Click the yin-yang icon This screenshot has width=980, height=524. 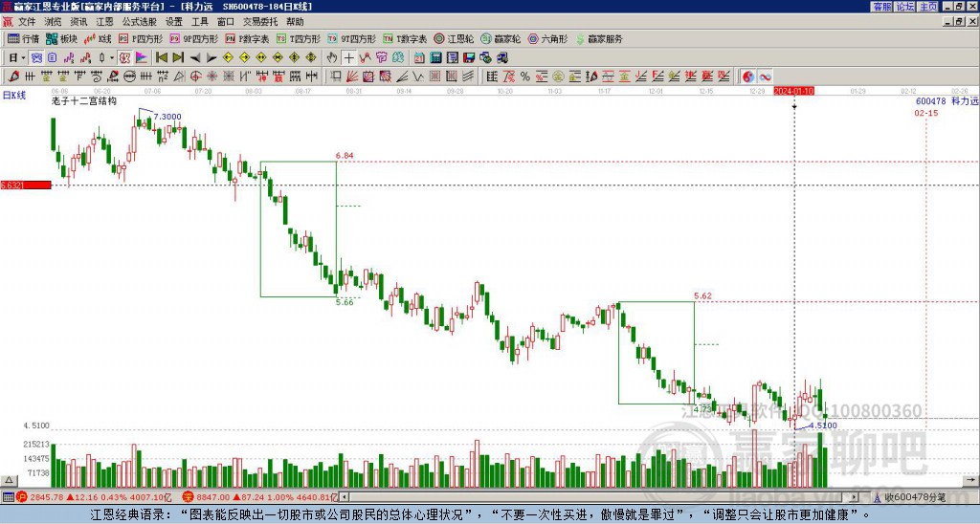(x=747, y=76)
